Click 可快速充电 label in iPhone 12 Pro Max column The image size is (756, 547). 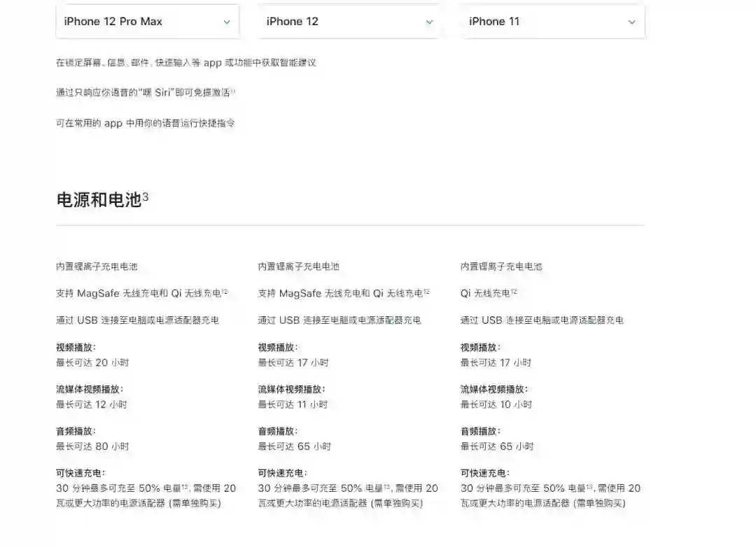coord(80,473)
